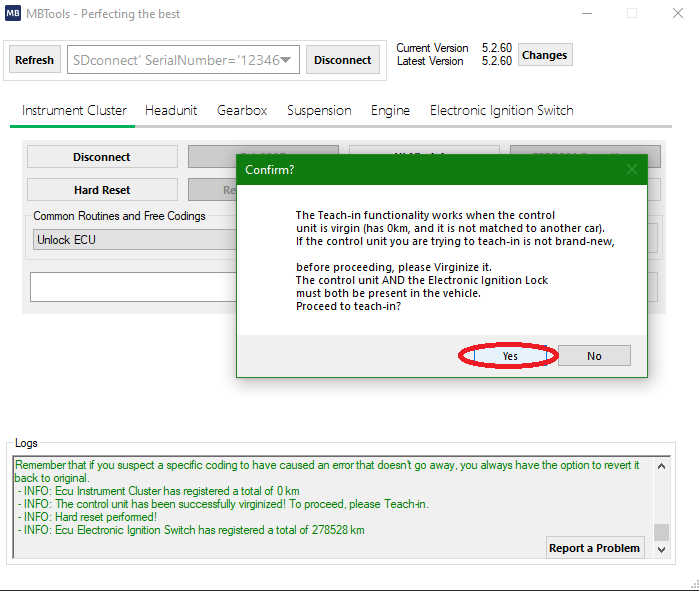This screenshot has width=699, height=591.
Task: Click Yes to proceed with teach-in
Action: pyautogui.click(x=509, y=356)
